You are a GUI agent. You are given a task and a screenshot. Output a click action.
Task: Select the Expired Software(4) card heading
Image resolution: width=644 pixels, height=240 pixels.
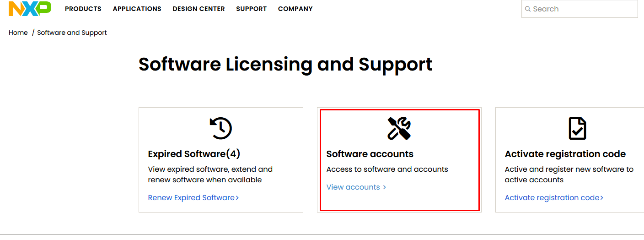point(194,154)
